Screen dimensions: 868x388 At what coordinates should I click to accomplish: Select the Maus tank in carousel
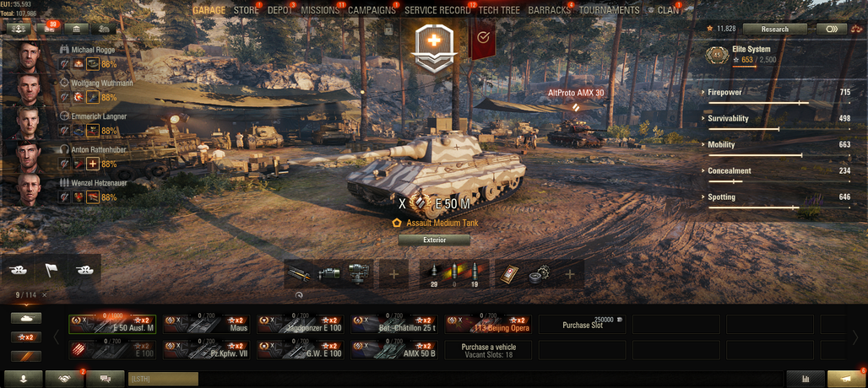pos(207,324)
